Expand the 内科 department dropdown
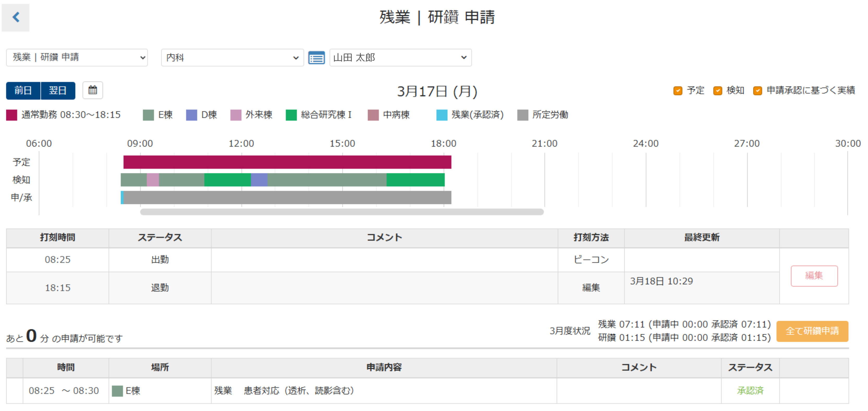868x411 pixels. 232,58
